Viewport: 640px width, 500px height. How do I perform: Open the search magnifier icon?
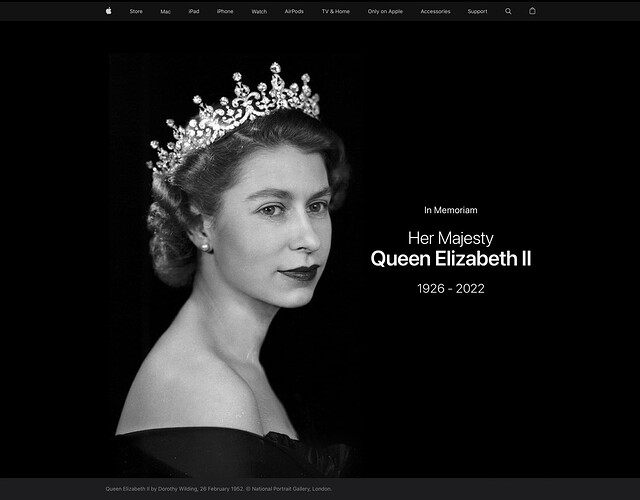pyautogui.click(x=508, y=11)
